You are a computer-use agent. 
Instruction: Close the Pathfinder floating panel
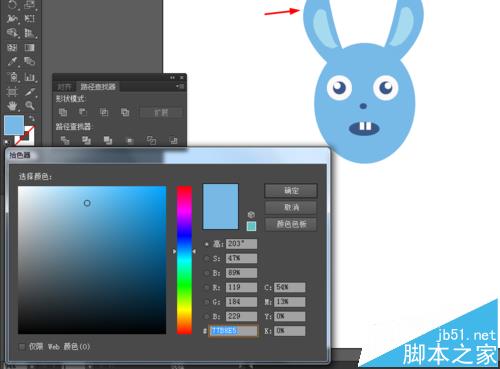[182, 78]
